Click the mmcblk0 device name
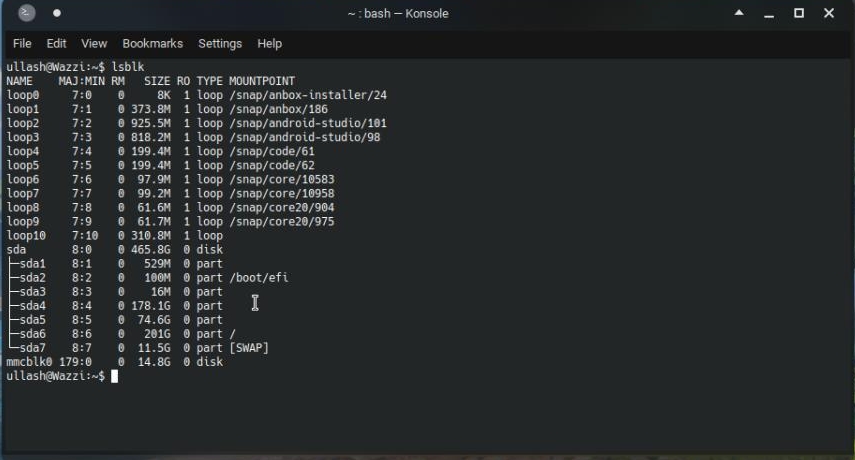Image resolution: width=855 pixels, height=460 pixels. click(29, 362)
